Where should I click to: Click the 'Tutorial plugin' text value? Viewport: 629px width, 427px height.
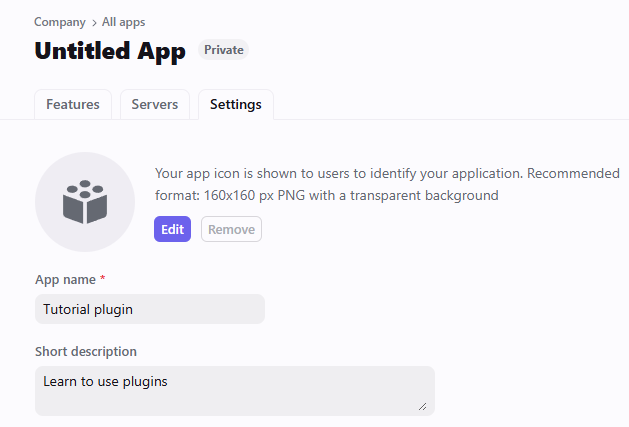coord(88,309)
